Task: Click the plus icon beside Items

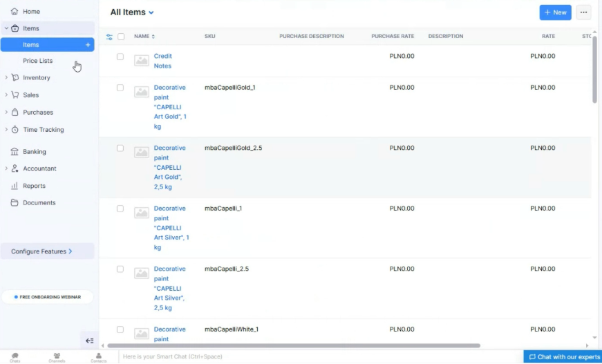Action: coord(88,45)
